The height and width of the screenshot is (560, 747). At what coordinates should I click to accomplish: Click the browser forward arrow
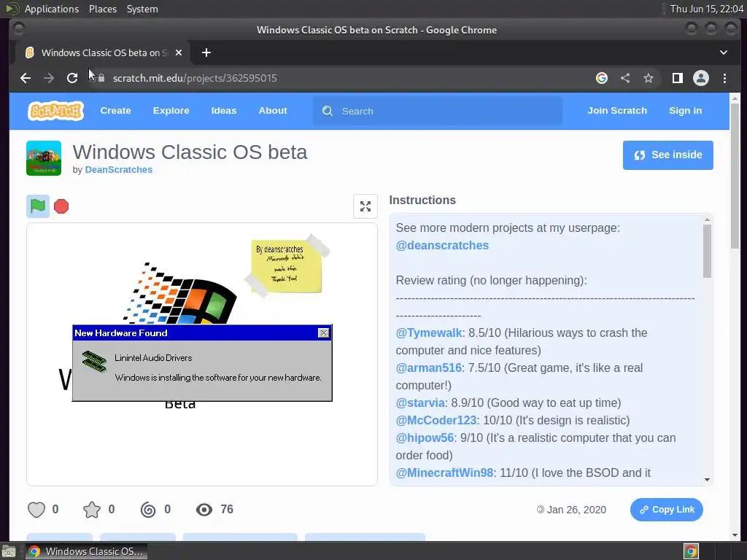49,78
